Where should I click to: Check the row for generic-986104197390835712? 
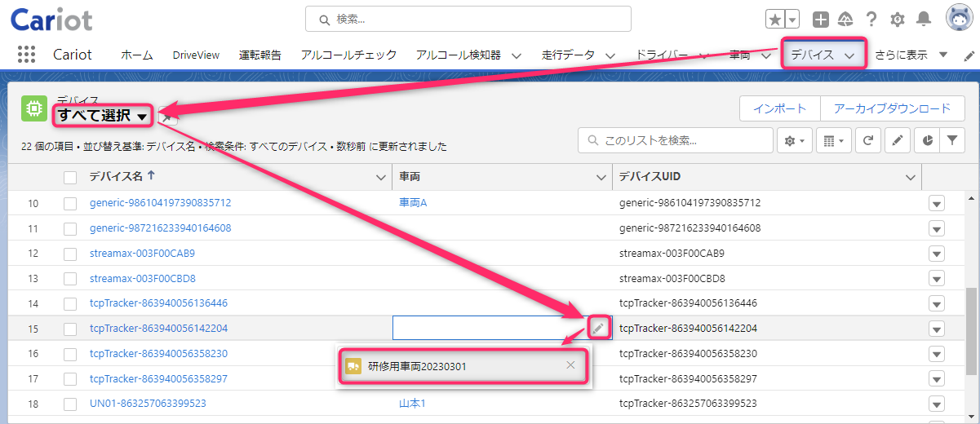click(70, 203)
